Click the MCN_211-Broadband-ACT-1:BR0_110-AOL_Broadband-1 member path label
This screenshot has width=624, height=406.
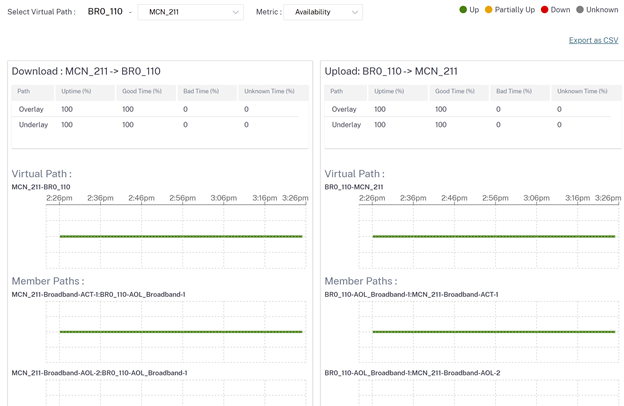click(x=98, y=295)
